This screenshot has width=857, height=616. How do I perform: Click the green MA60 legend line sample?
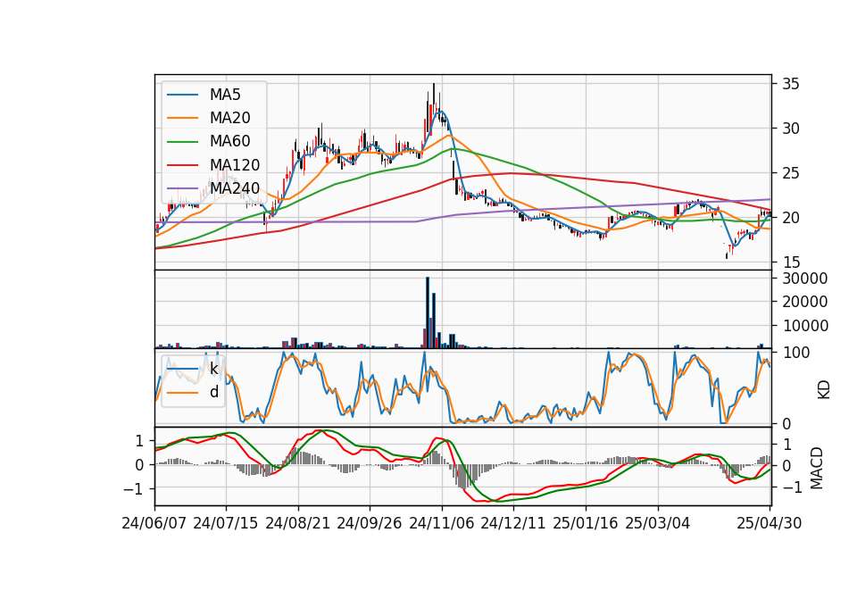click(x=182, y=142)
